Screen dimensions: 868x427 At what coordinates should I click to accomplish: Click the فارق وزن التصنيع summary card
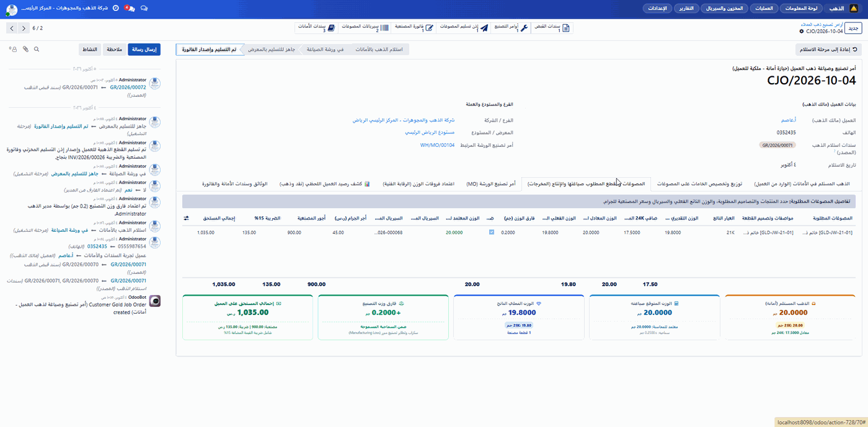click(383, 317)
